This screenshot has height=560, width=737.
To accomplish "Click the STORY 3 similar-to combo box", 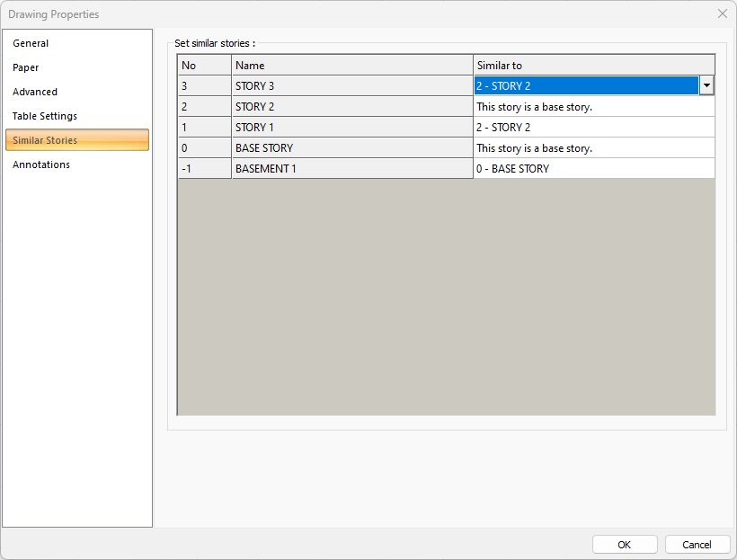I will [586, 85].
